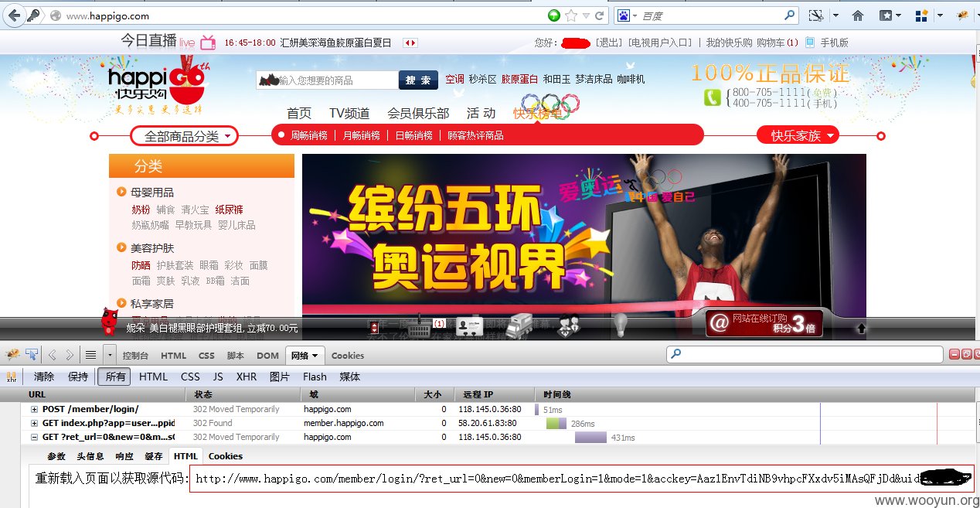Click the Baidu paw search engine icon
This screenshot has height=508, width=980.
click(x=623, y=15)
